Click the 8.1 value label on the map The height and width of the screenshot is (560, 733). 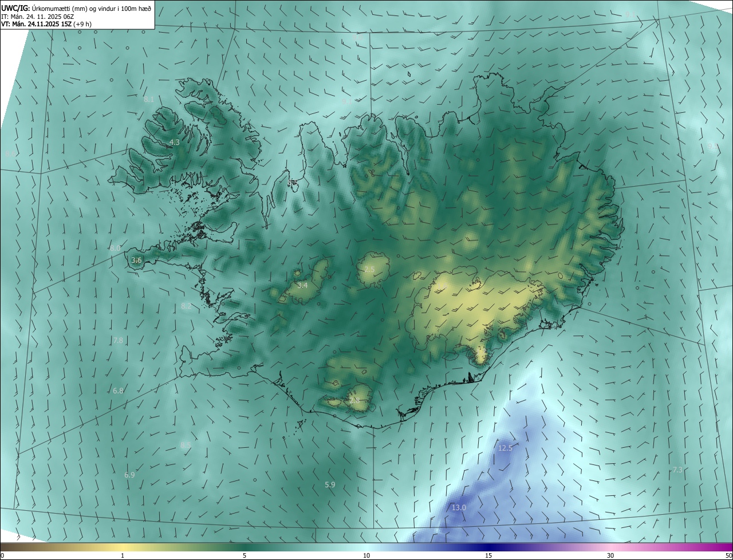pyautogui.click(x=149, y=100)
